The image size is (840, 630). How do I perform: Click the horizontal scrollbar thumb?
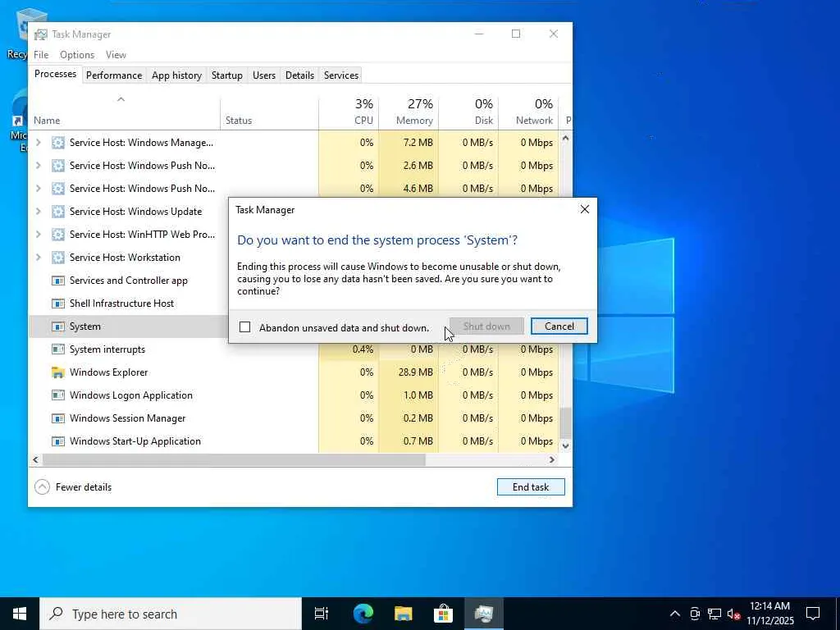(x=234, y=459)
